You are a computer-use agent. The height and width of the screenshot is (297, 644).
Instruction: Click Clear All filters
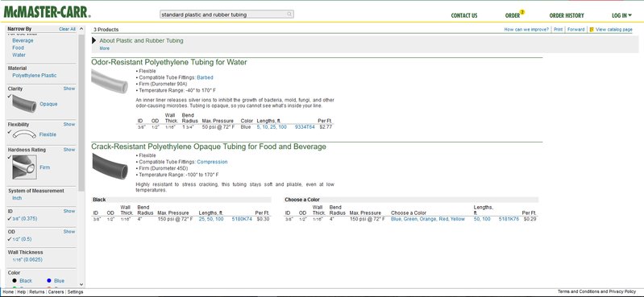tap(67, 29)
